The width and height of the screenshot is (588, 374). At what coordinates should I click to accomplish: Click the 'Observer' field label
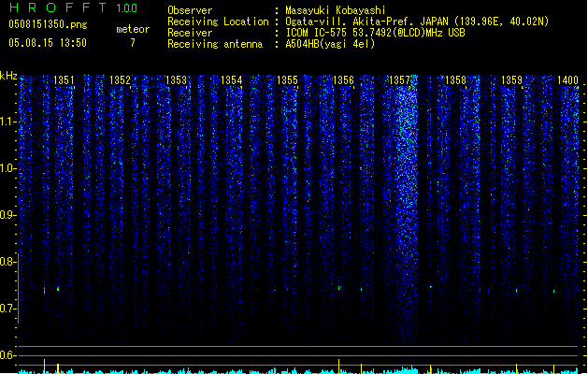(190, 10)
